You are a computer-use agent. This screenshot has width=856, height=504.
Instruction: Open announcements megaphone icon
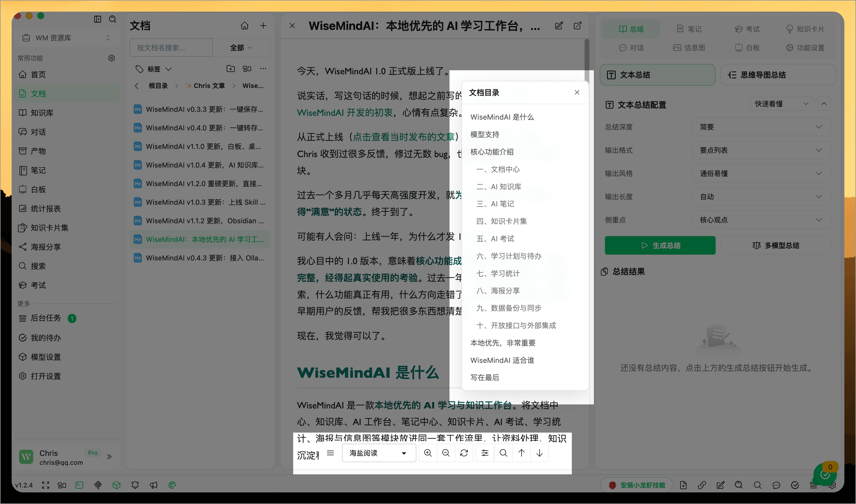click(154, 485)
